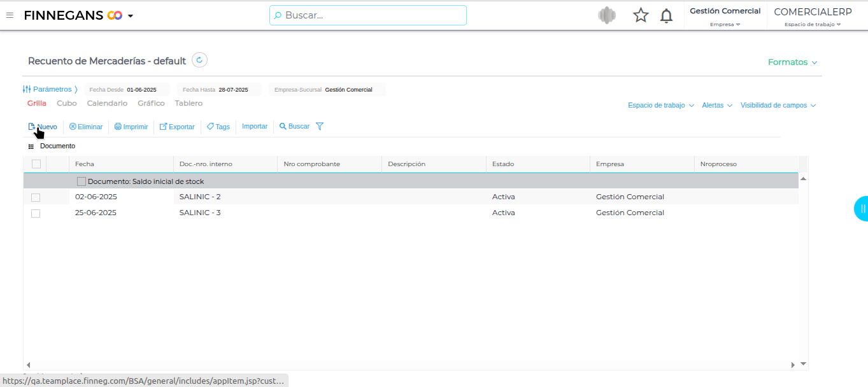This screenshot has height=387, width=868.
Task: Create a new record with Nuevo
Action: [x=43, y=127]
